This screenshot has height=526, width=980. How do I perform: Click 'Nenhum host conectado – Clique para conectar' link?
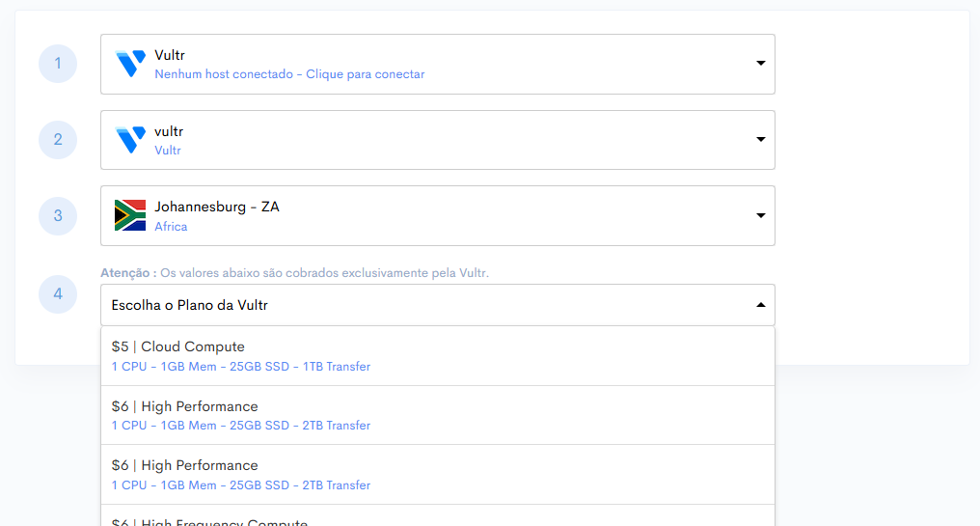coord(289,74)
